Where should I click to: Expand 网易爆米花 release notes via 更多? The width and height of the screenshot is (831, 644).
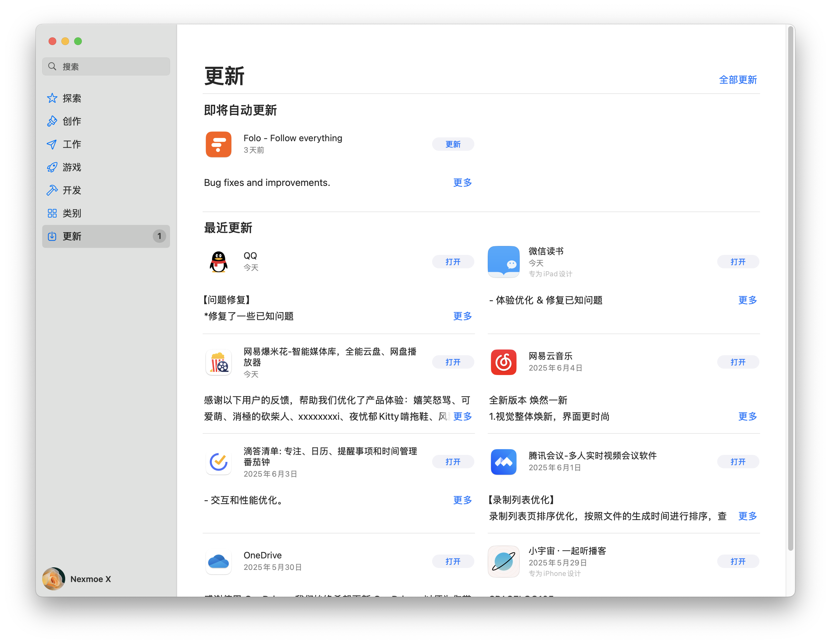tap(462, 417)
